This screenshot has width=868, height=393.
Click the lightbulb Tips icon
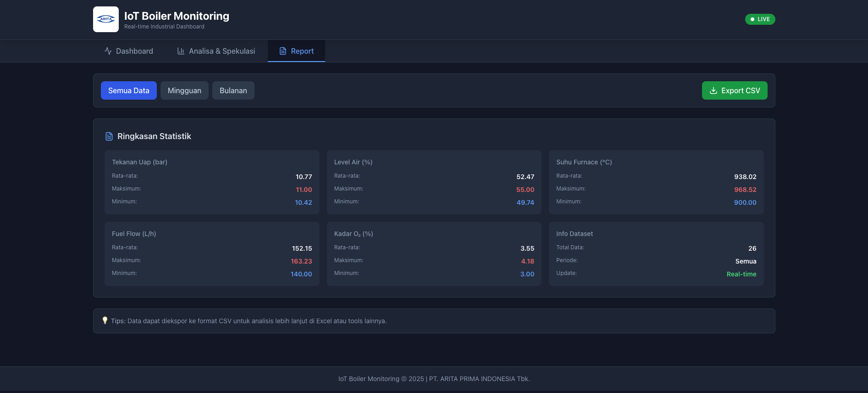click(x=105, y=320)
